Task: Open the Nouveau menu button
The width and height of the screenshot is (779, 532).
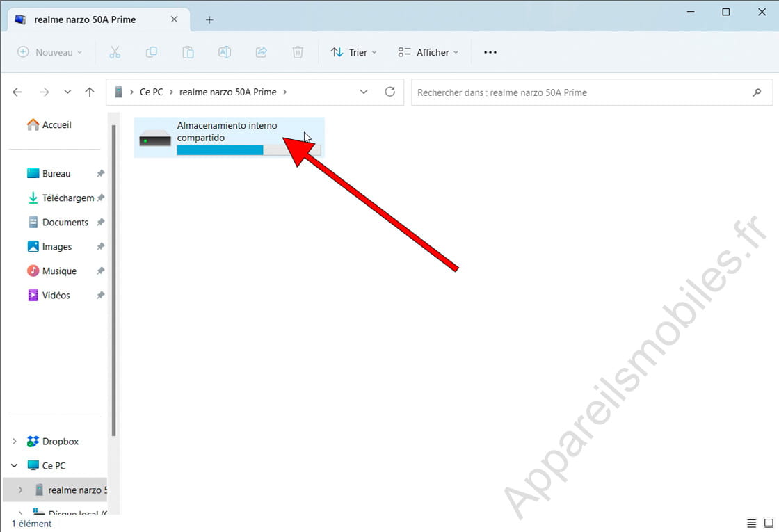Action: [49, 52]
